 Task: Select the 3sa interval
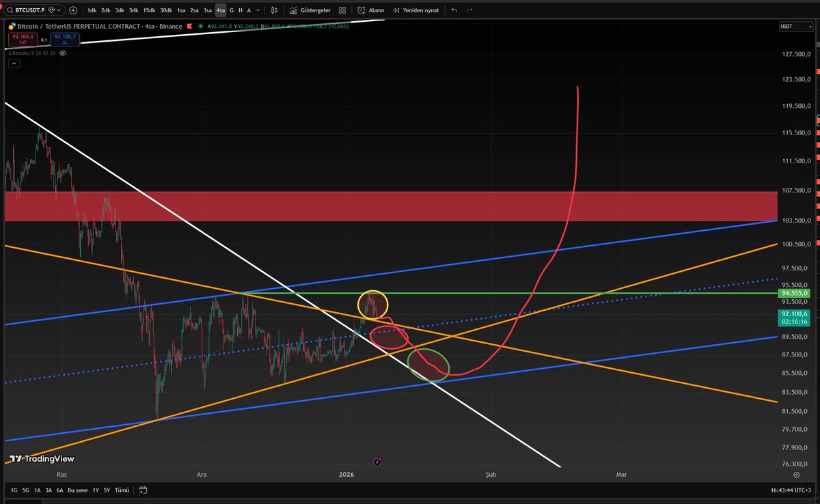[207, 10]
